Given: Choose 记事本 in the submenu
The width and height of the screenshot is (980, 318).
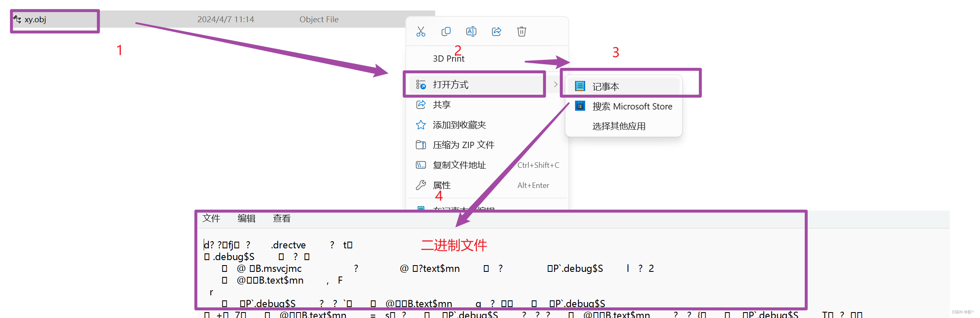Looking at the screenshot, I should click(x=623, y=86).
